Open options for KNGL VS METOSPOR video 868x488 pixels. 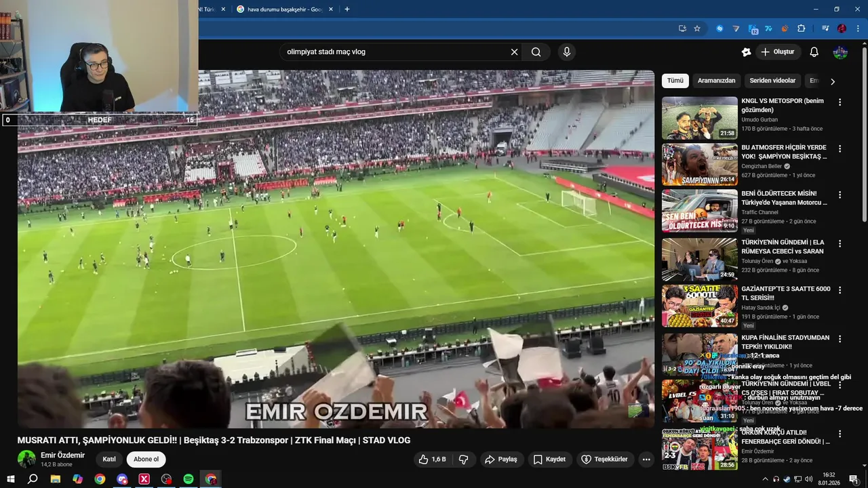[840, 102]
